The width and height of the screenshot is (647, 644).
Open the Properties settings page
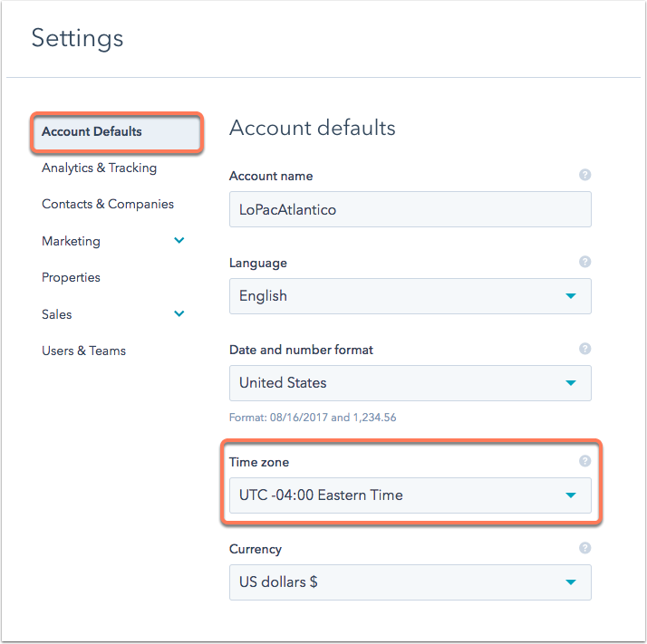(x=71, y=278)
